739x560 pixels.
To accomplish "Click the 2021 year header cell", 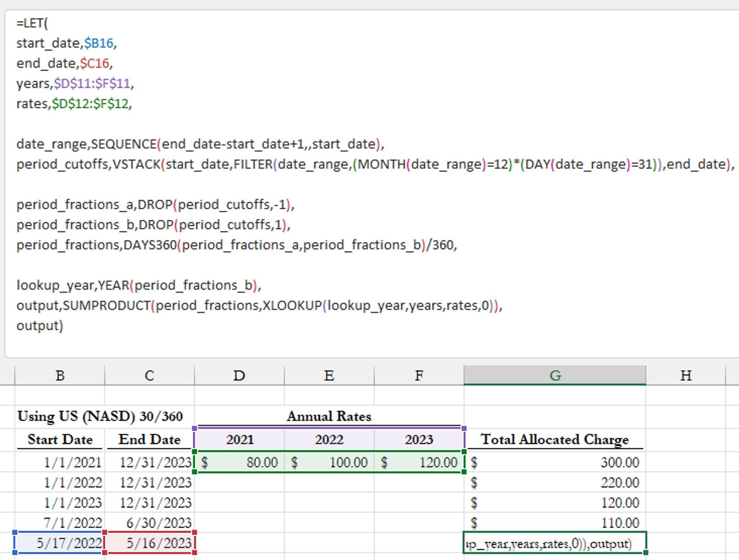I will [x=240, y=440].
